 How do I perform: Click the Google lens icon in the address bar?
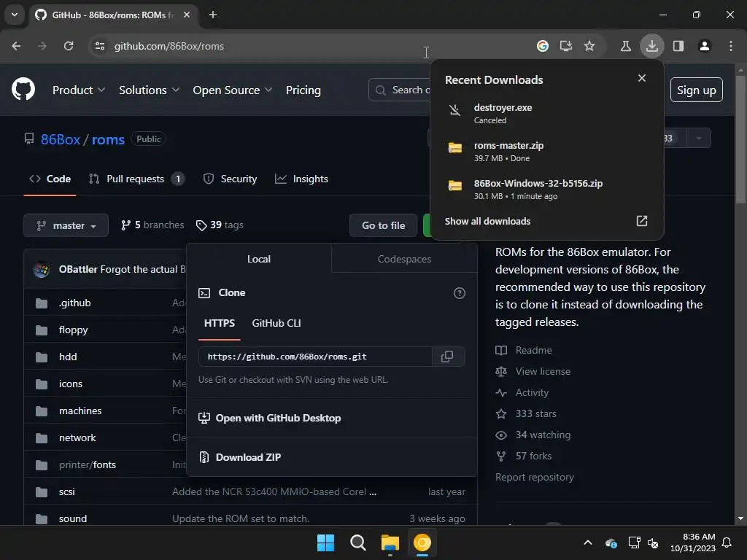pyautogui.click(x=542, y=46)
